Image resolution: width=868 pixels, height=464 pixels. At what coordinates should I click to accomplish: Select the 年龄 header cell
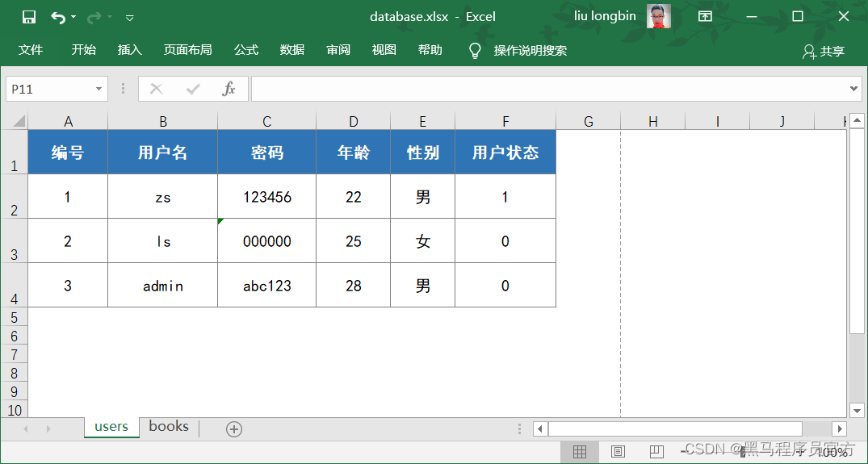pyautogui.click(x=353, y=152)
